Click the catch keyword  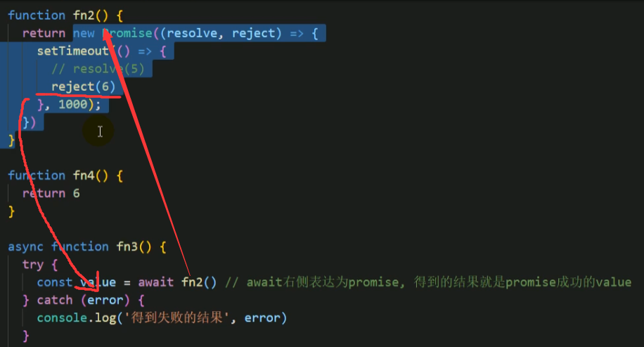(x=55, y=300)
